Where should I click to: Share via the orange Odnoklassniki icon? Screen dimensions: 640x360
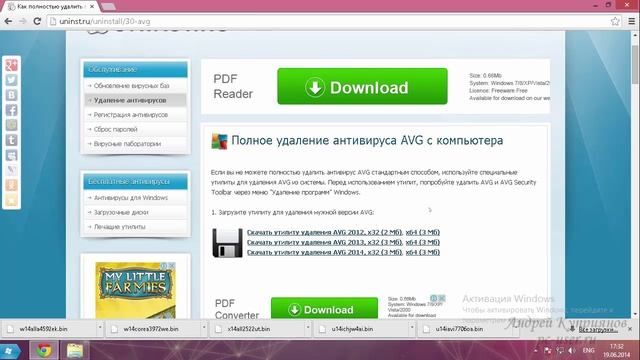pyautogui.click(x=11, y=185)
